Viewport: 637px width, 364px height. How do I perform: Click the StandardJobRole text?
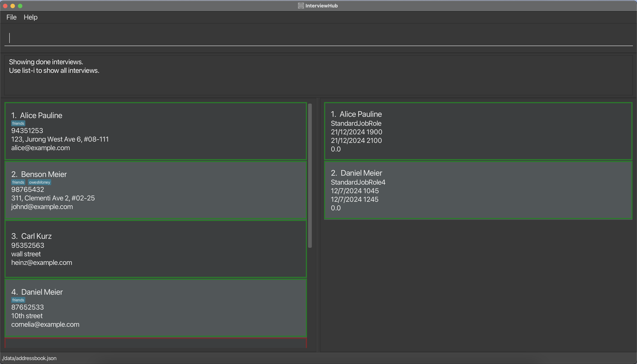pos(356,124)
